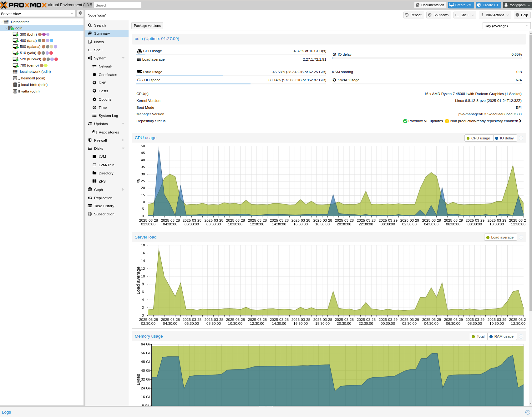Click the Help button
The image size is (532, 417).
522,15
